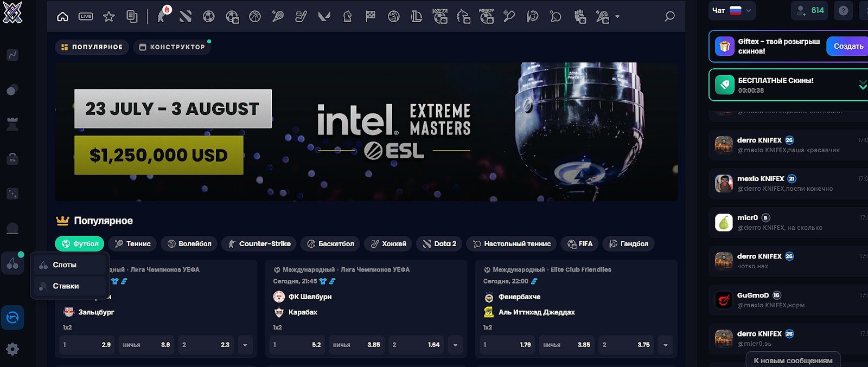868x367 pixels.
Task: Click the Intel Extreme Masters banner
Action: (x=366, y=132)
